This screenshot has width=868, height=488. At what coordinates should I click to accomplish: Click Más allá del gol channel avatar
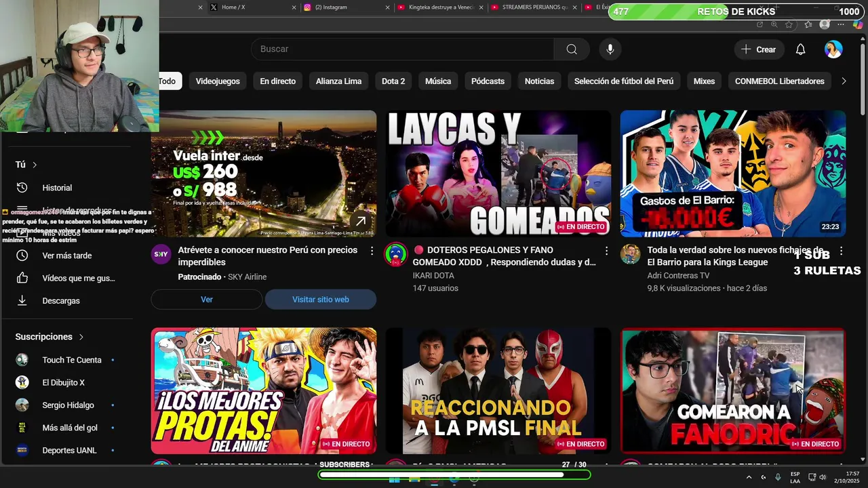(22, 428)
